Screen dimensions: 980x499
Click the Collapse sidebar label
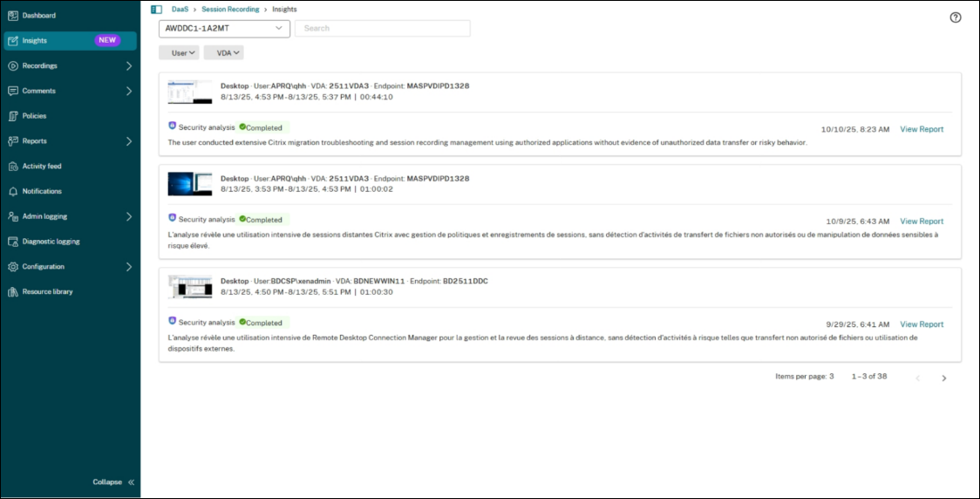point(107,482)
